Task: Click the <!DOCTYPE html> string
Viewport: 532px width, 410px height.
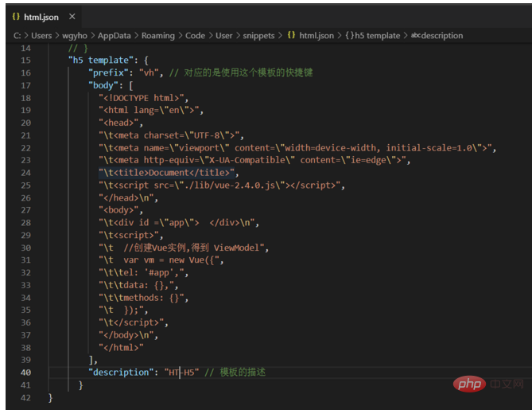Action: click(x=142, y=98)
